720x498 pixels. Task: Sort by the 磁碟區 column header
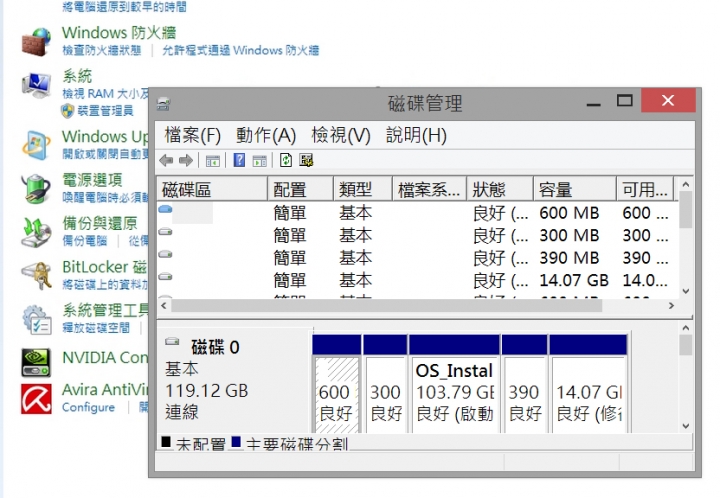pyautogui.click(x=212, y=189)
